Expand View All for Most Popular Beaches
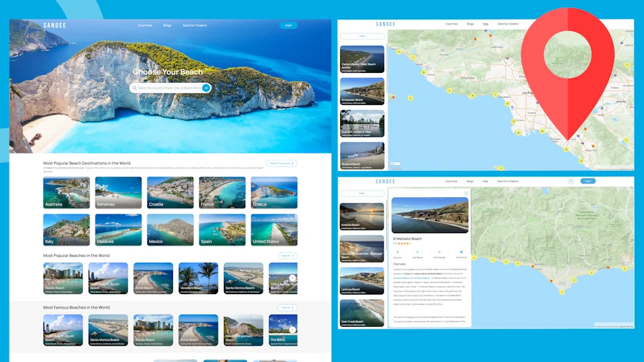 tap(287, 256)
